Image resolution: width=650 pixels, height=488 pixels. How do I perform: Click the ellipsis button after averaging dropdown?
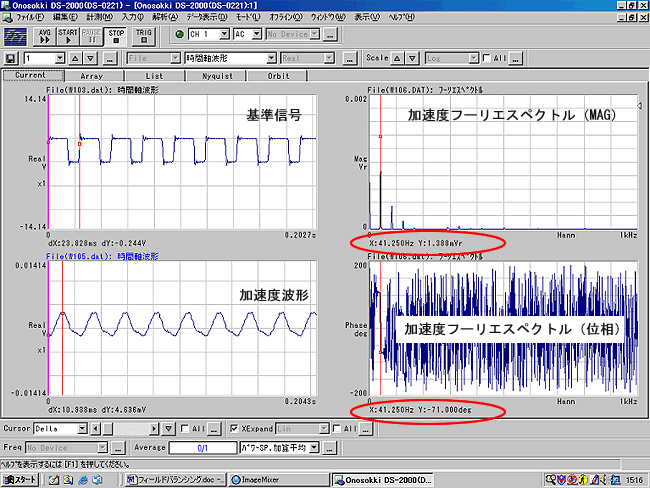[x=330, y=448]
